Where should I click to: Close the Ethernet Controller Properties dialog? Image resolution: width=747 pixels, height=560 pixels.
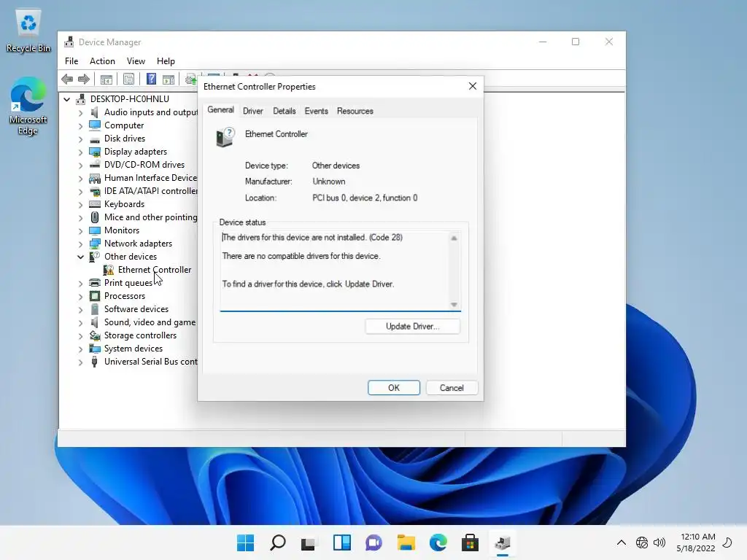tap(472, 86)
